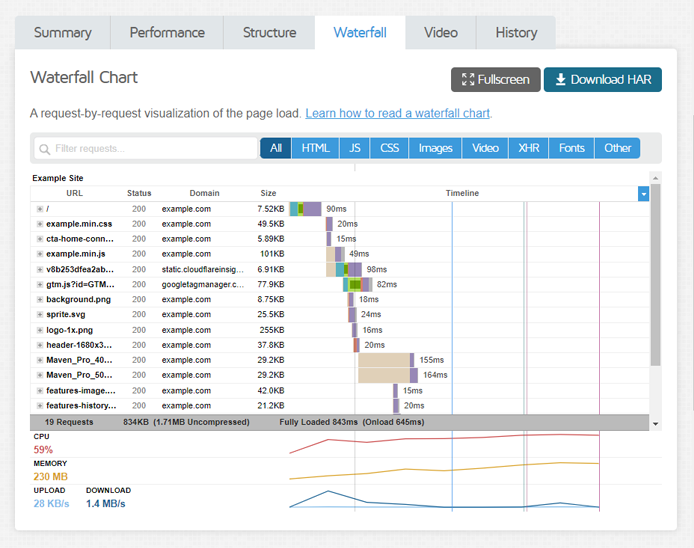This screenshot has height=548, width=694.
Task: Show only Images requests
Action: pyautogui.click(x=435, y=148)
